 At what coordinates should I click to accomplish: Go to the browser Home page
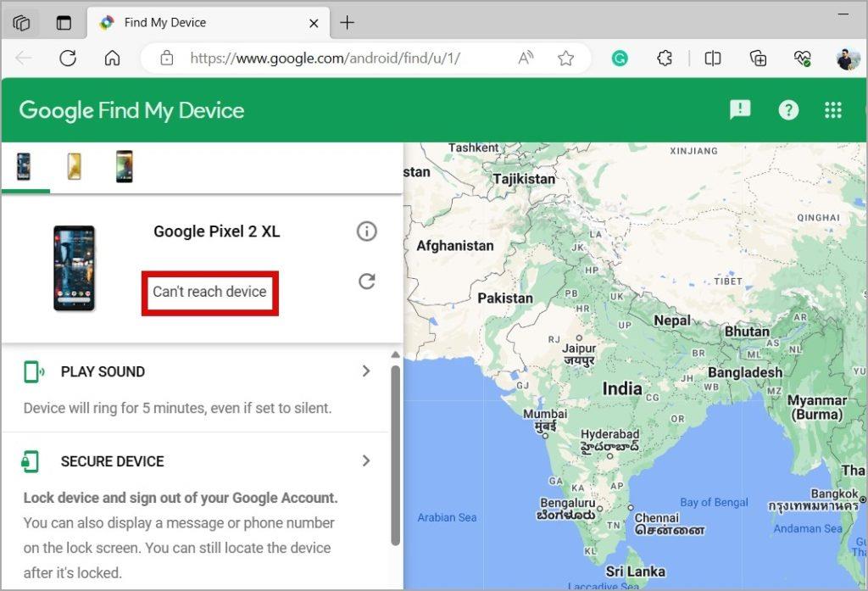(113, 58)
